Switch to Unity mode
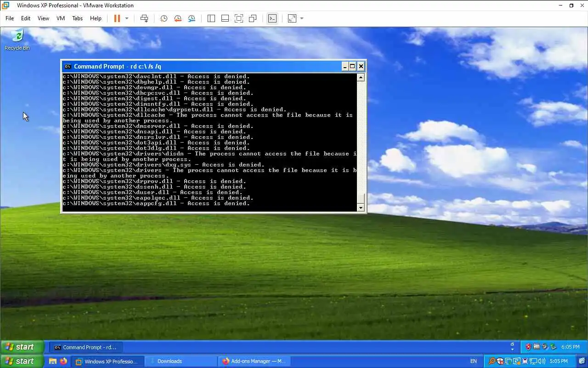Viewport: 588px width, 368px height. click(253, 18)
